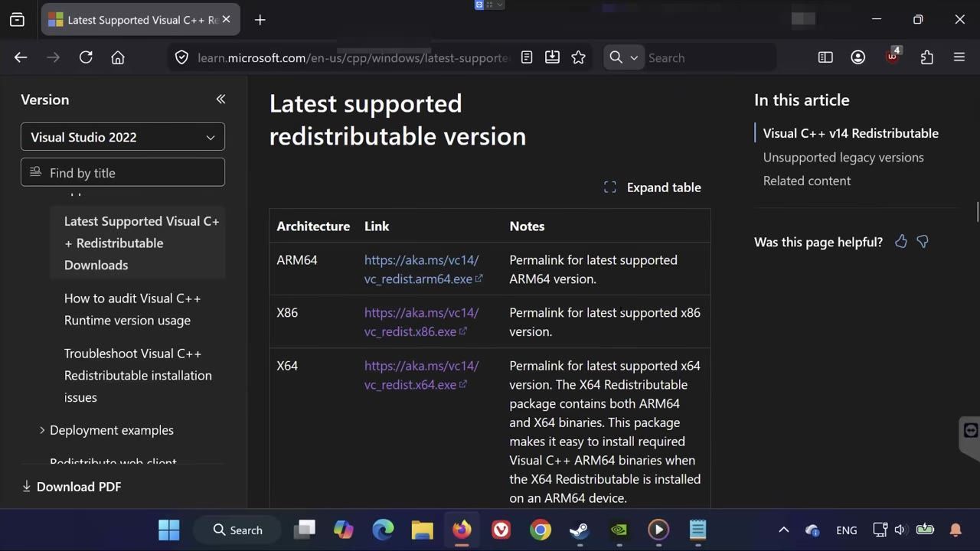Viewport: 980px width, 551px height.
Task: Click the Download PDF link
Action: 71,487
